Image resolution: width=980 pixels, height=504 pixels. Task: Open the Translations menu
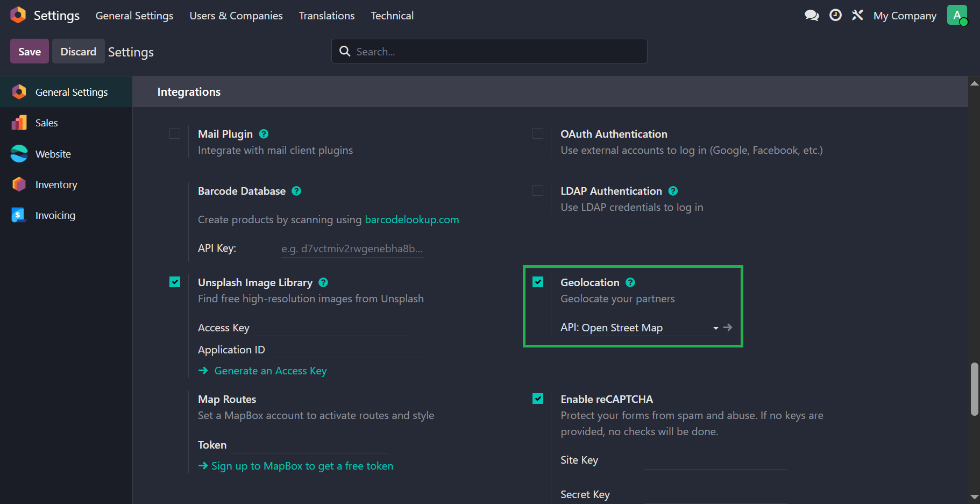point(326,16)
